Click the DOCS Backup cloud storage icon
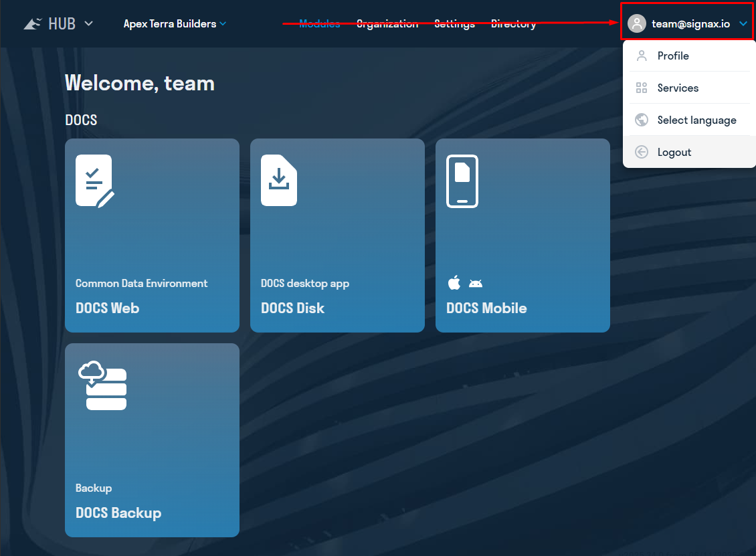756x556 pixels. [103, 385]
